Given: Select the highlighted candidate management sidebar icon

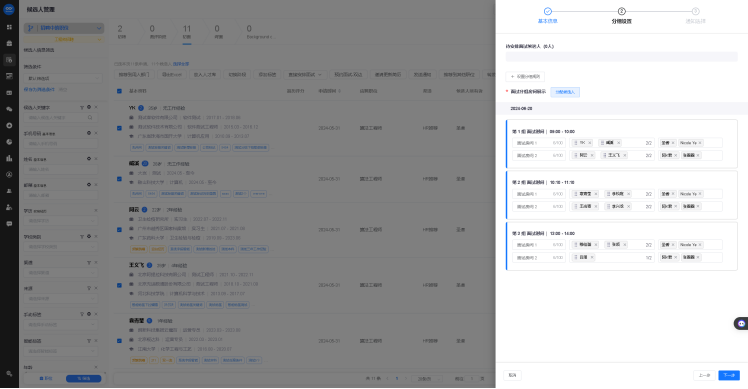Looking at the screenshot, I should click(x=9, y=60).
